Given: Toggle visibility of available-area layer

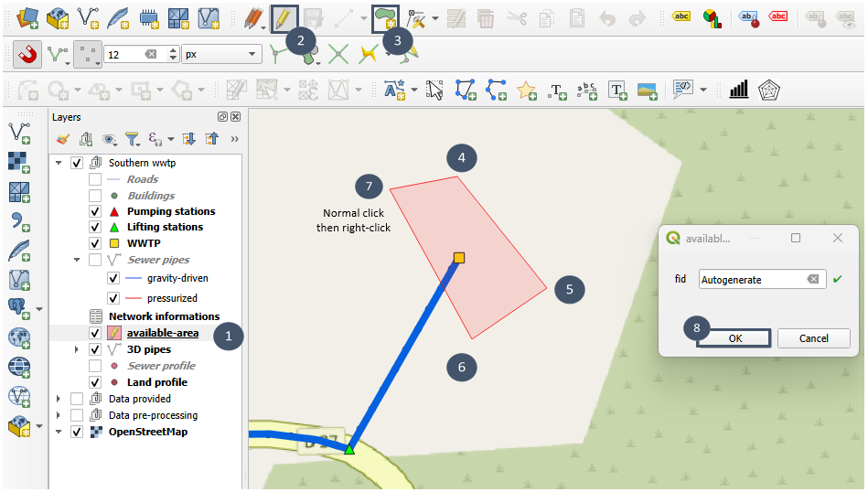Looking at the screenshot, I should (95, 333).
